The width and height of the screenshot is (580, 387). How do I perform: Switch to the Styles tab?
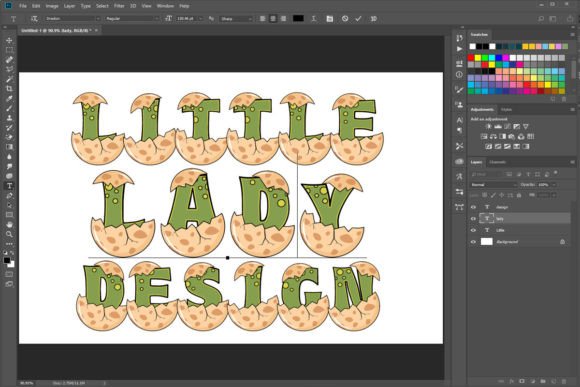click(x=506, y=110)
